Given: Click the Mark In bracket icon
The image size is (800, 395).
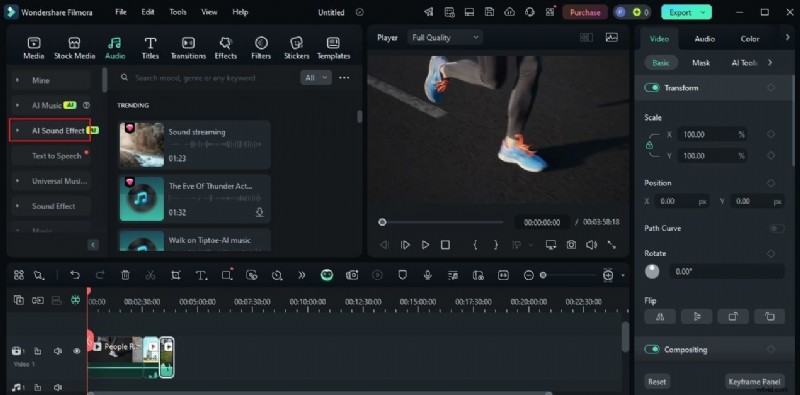Looking at the screenshot, I should pos(475,245).
